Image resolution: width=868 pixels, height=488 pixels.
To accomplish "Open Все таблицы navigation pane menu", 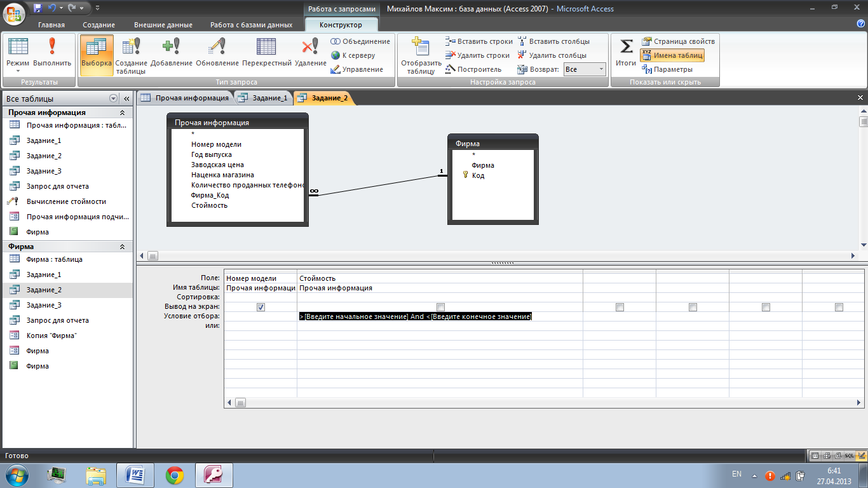I will click(114, 98).
